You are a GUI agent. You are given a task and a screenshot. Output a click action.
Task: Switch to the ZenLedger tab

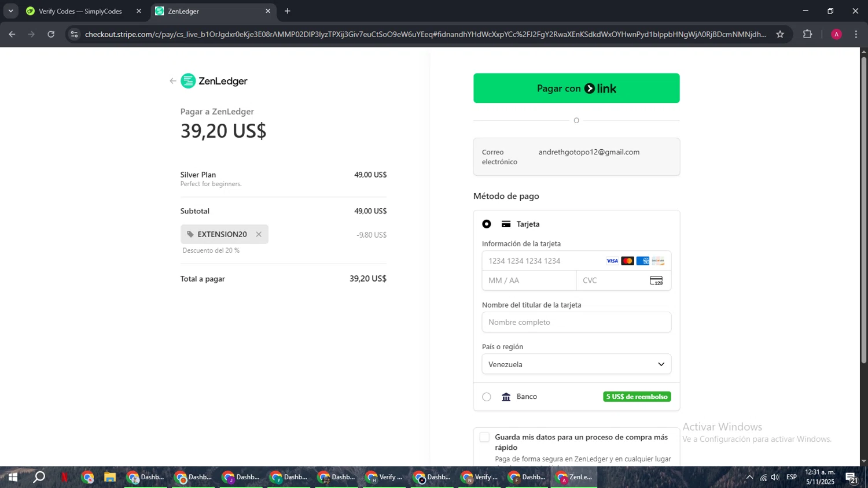pos(214,11)
